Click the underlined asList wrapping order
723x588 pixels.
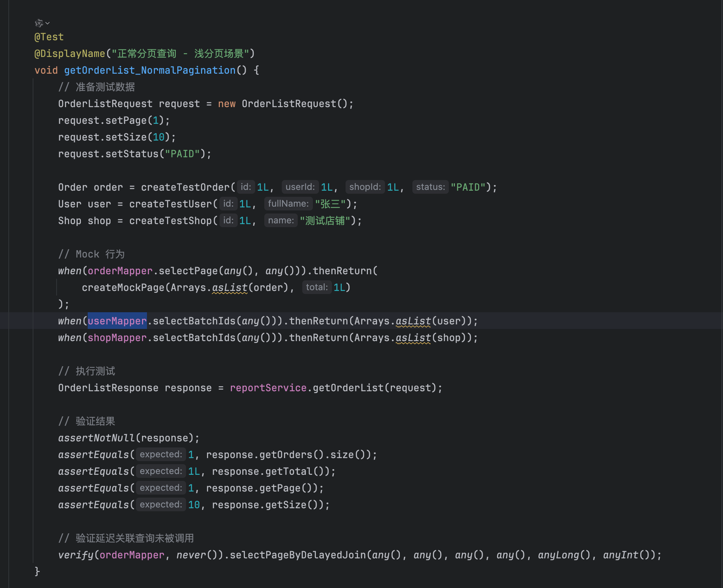pos(229,288)
